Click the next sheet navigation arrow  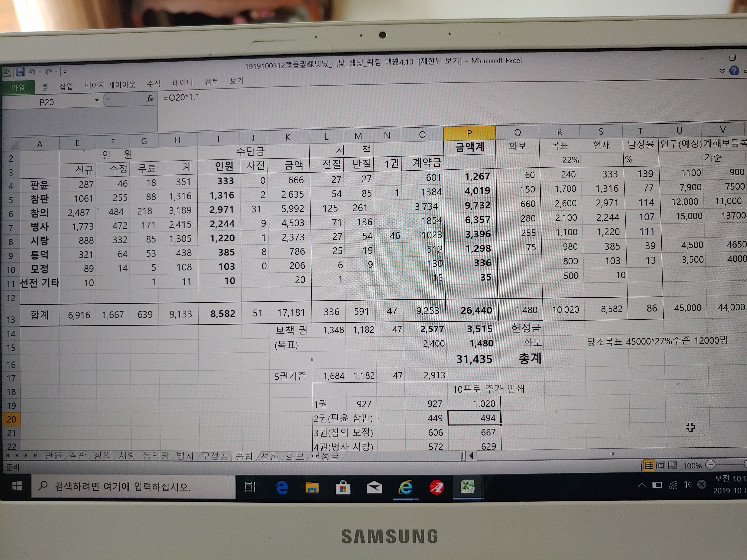26,456
